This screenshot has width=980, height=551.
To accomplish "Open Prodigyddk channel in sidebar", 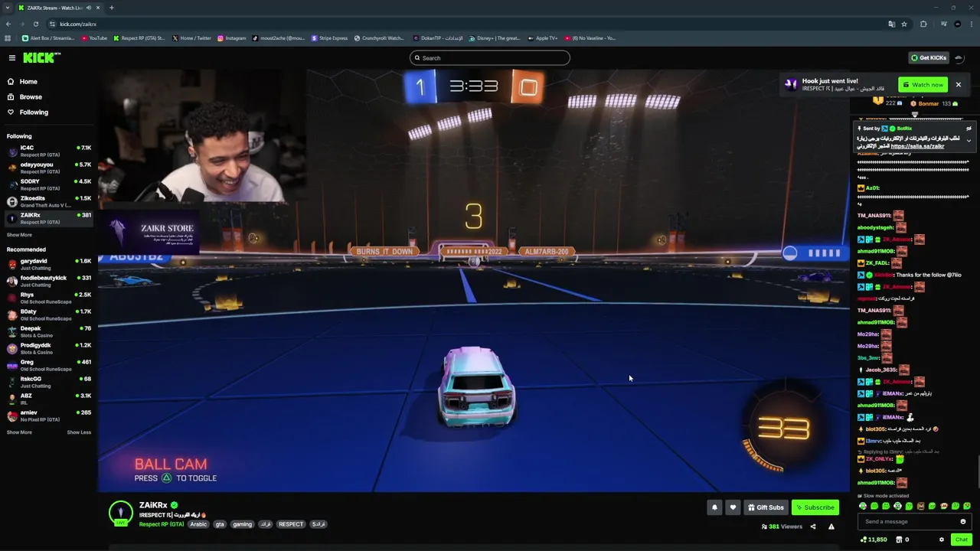I will 47,348.
